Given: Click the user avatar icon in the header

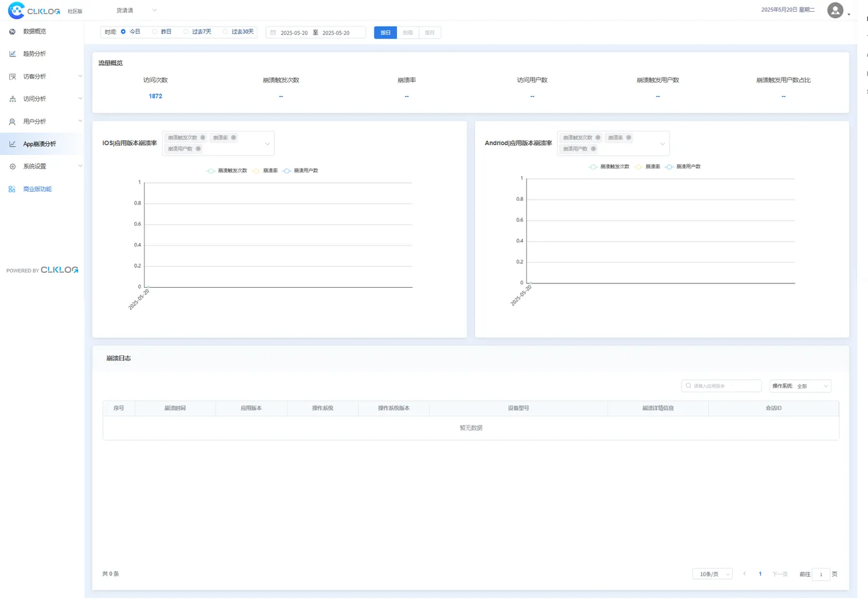Looking at the screenshot, I should click(x=835, y=11).
